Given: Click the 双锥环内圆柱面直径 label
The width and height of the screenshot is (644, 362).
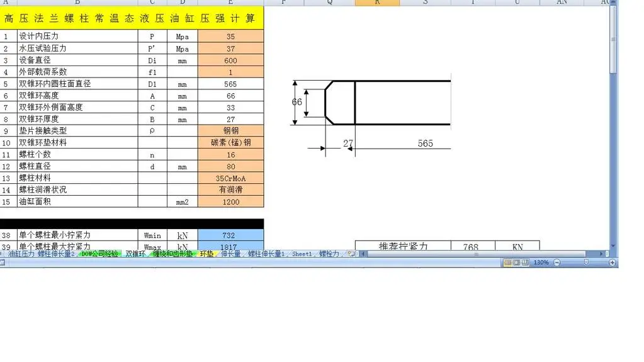Looking at the screenshot, I should point(55,83).
